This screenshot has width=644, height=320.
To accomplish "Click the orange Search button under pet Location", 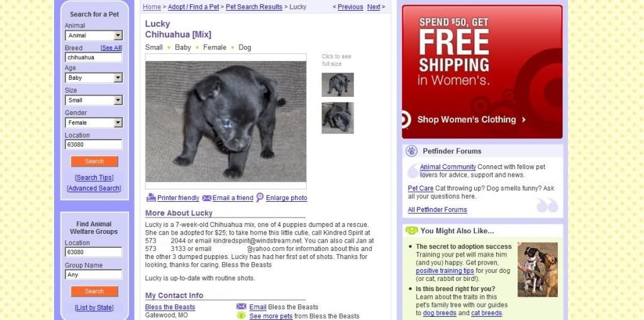I will coord(94,162).
